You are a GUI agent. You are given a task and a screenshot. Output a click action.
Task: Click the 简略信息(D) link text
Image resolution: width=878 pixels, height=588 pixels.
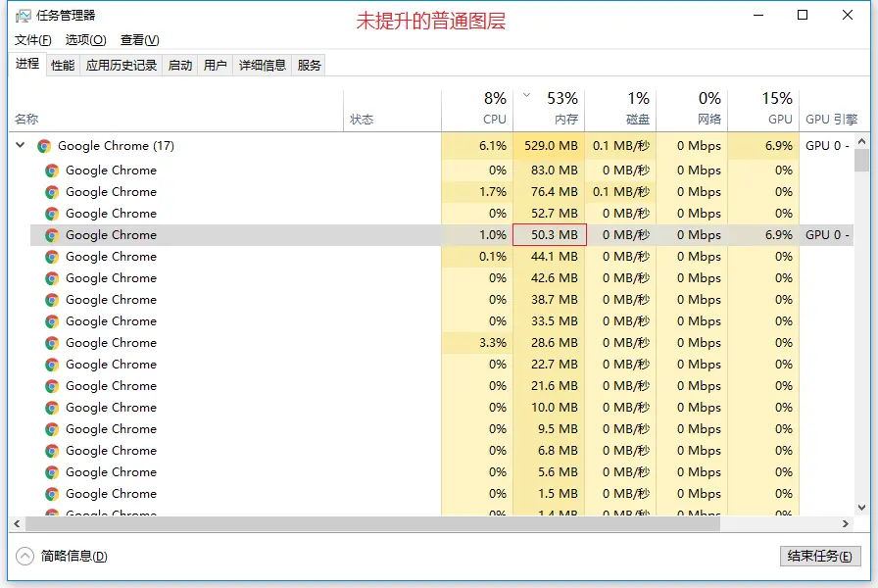pyautogui.click(x=73, y=556)
